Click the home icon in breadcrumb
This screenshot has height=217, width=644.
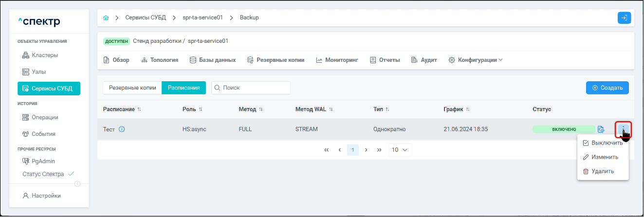coord(106,18)
